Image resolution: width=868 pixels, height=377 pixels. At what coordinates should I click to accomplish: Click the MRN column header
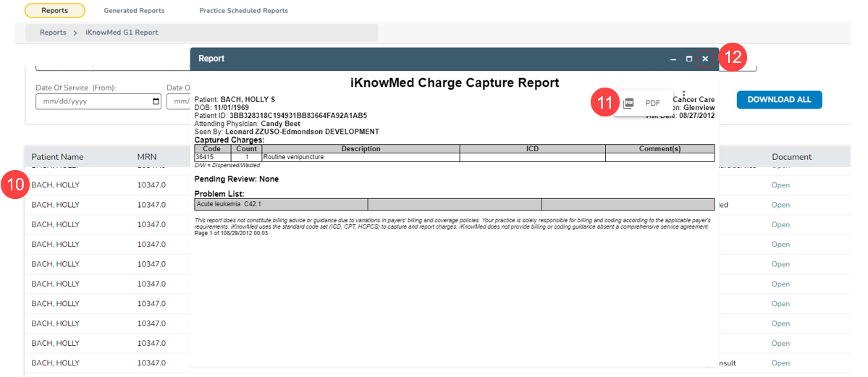tap(147, 157)
